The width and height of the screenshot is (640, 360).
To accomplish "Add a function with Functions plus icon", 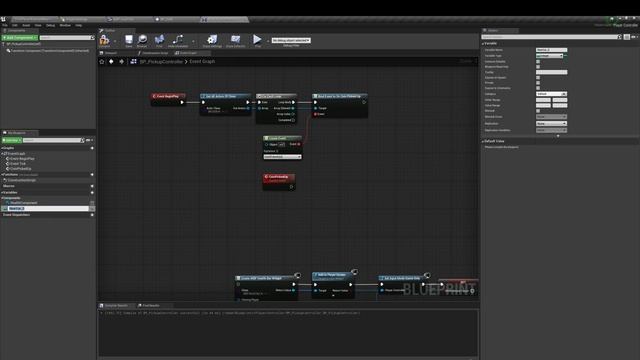I will coord(92,175).
